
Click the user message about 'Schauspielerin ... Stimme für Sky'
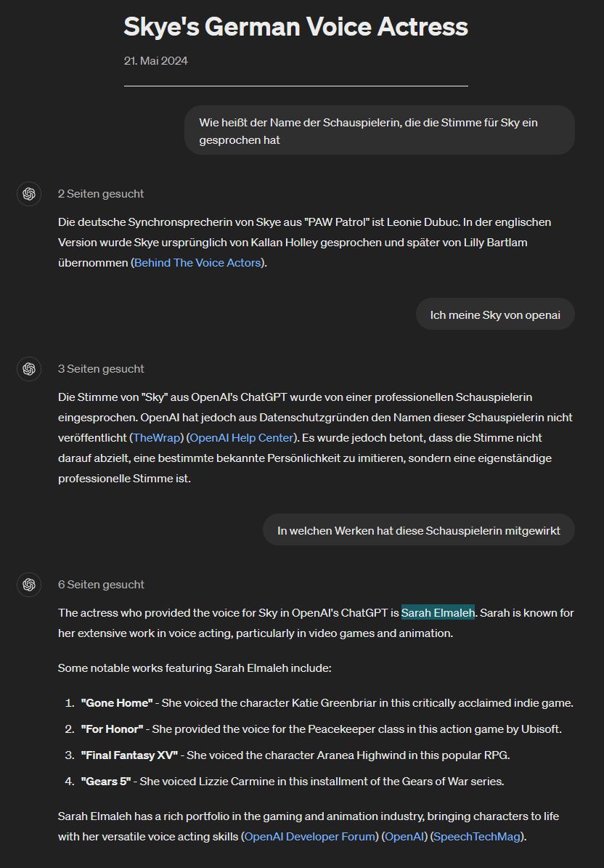(x=380, y=131)
